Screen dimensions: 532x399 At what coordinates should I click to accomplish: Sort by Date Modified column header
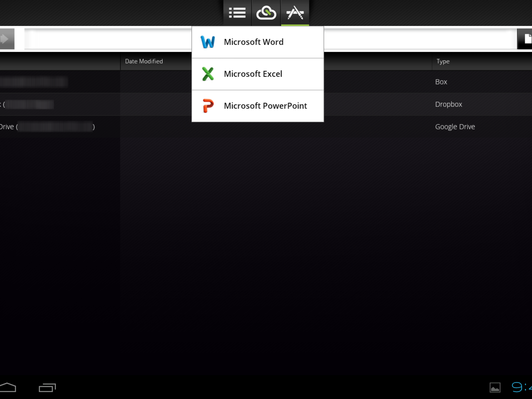144,61
